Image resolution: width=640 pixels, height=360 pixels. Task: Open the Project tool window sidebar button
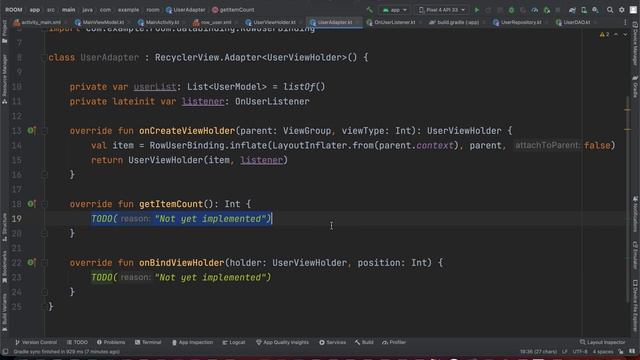click(4, 32)
